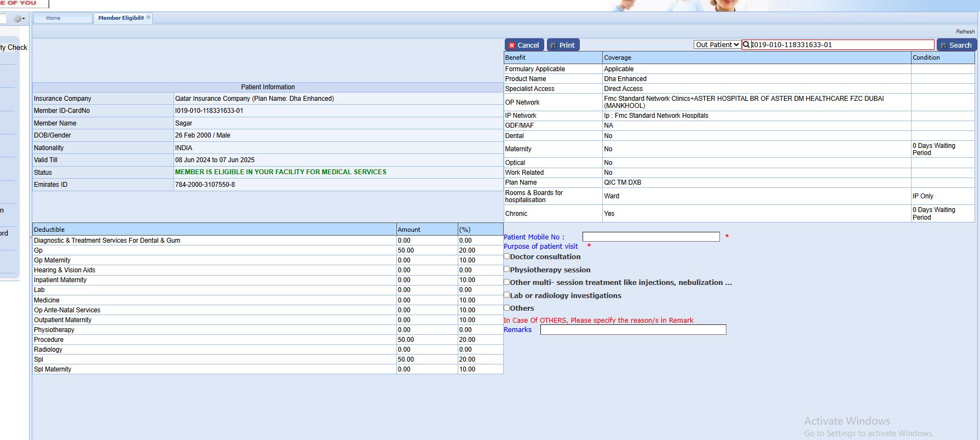Focus the Remarks text field
980x440 pixels.
pyautogui.click(x=633, y=330)
